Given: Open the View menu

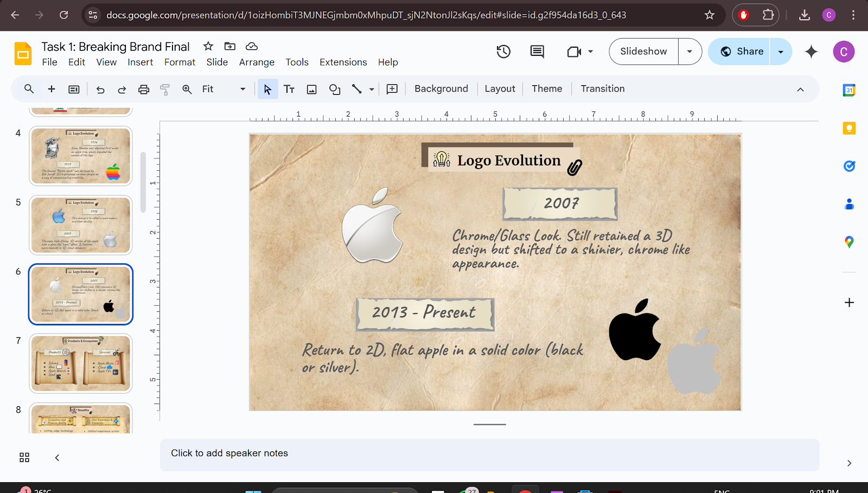Looking at the screenshot, I should coord(106,62).
